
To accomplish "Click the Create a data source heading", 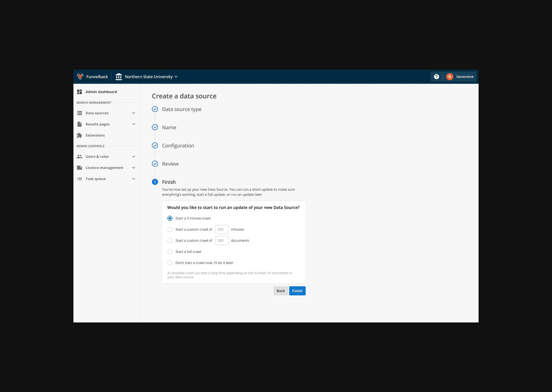I will [184, 96].
